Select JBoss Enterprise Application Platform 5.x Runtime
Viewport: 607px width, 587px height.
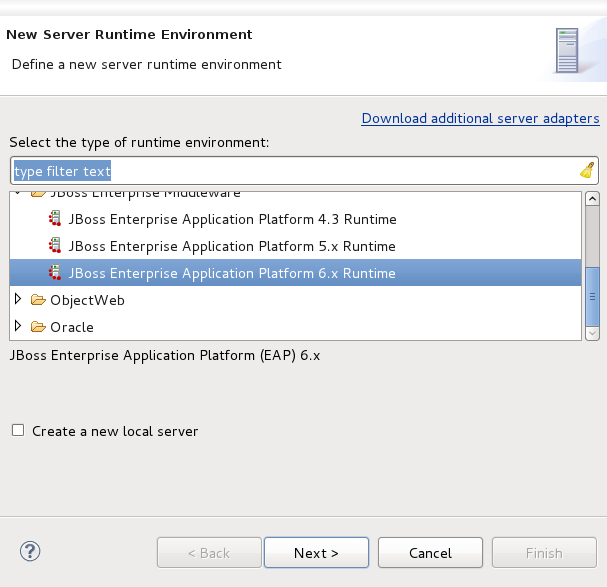(x=232, y=246)
